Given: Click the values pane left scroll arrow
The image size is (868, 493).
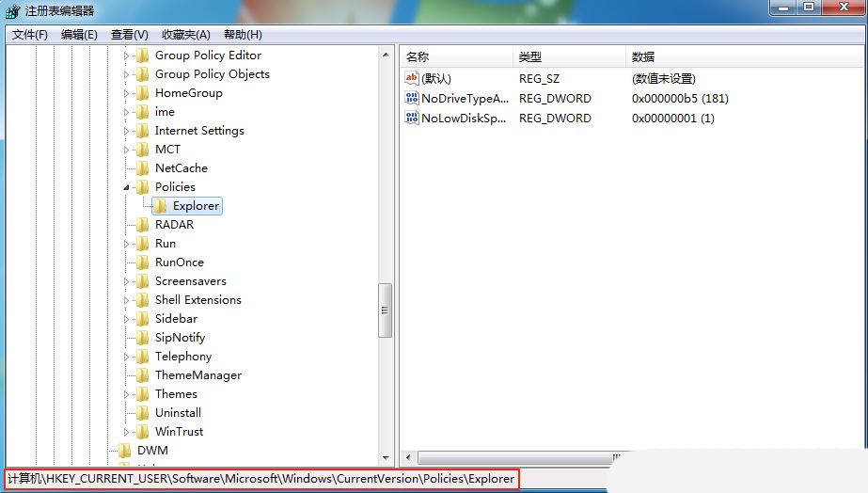Looking at the screenshot, I should [408, 457].
